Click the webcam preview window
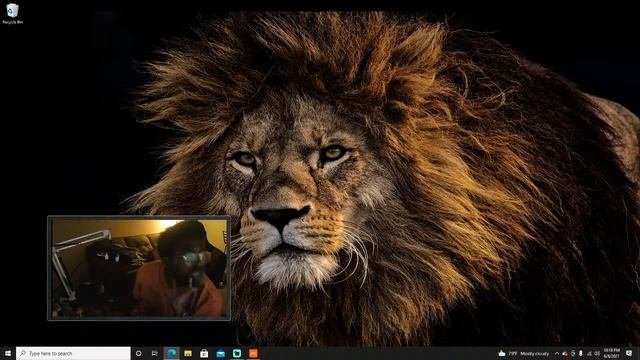This screenshot has width=640, height=360. coord(139,268)
